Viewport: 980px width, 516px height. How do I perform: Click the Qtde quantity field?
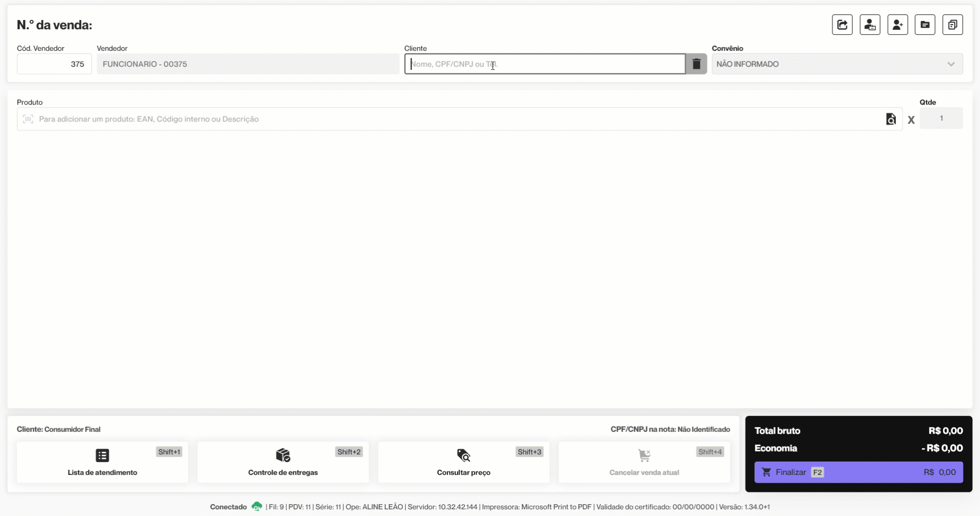click(942, 118)
